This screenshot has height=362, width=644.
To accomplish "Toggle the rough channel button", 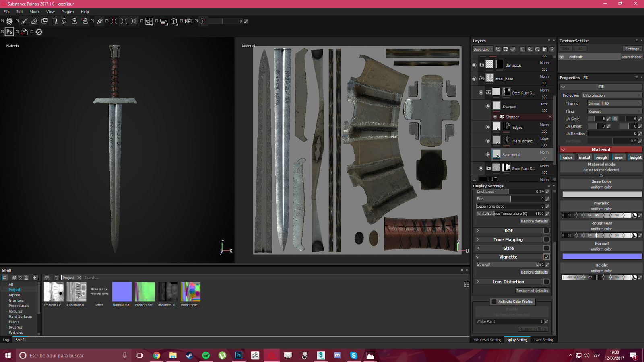I will coord(601,157).
